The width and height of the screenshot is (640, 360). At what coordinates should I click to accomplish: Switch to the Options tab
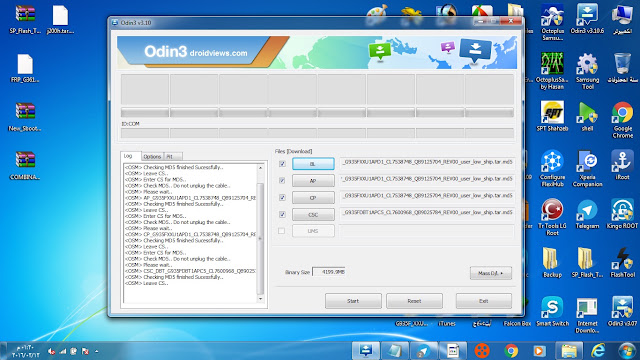(x=152, y=156)
